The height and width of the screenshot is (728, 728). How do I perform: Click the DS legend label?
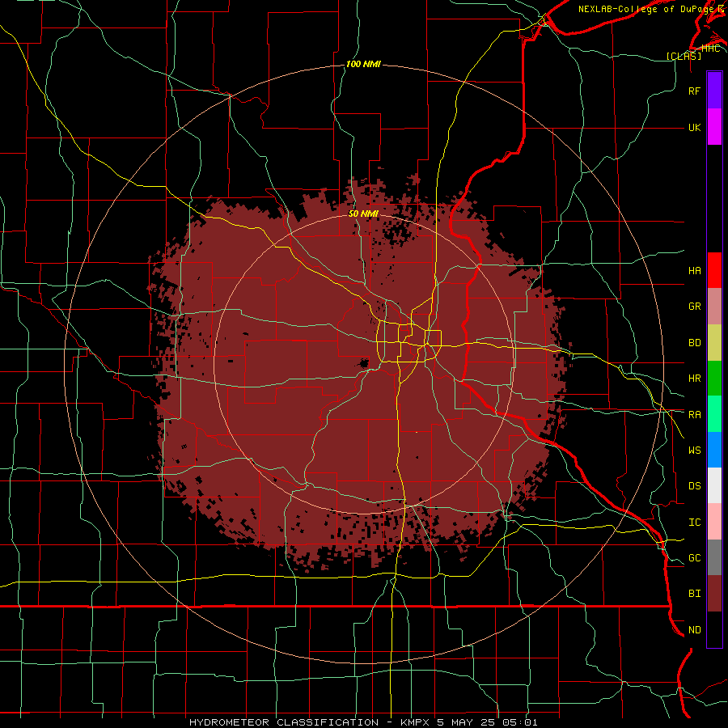pyautogui.click(x=695, y=485)
